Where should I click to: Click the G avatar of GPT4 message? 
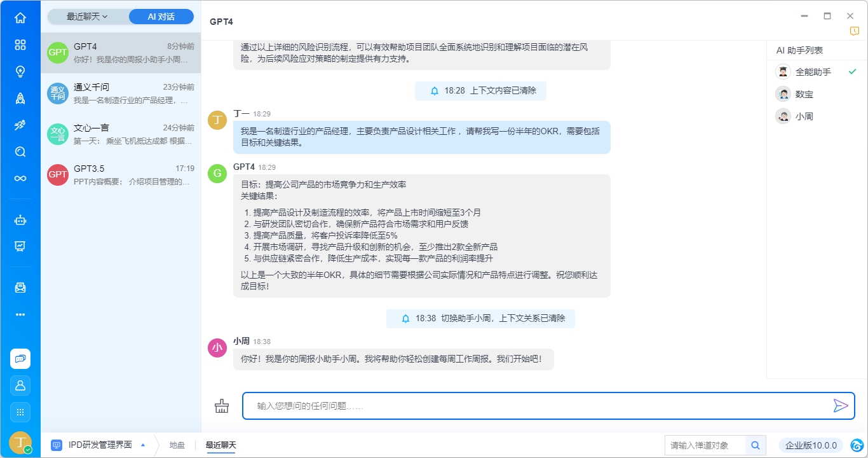pyautogui.click(x=217, y=173)
